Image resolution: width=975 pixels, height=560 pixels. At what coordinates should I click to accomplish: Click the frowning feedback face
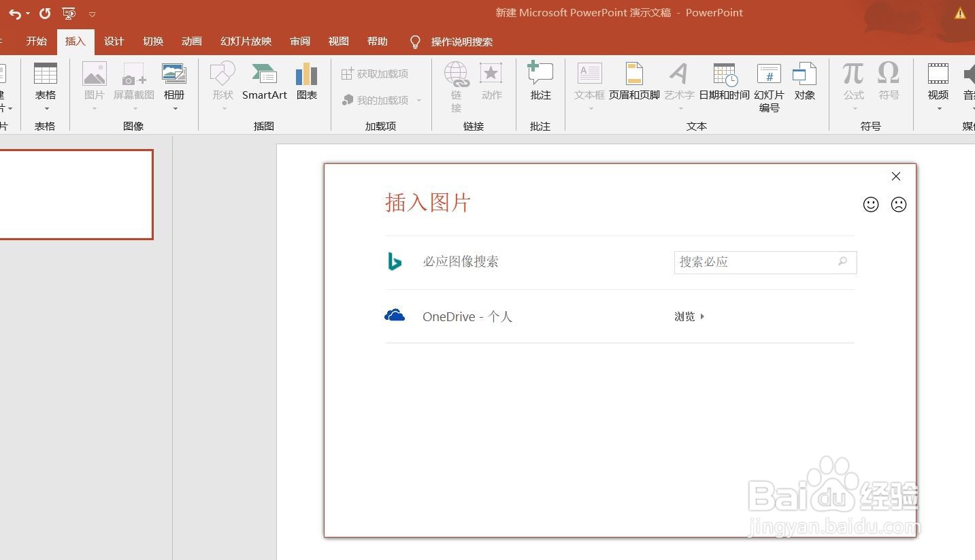pos(899,204)
